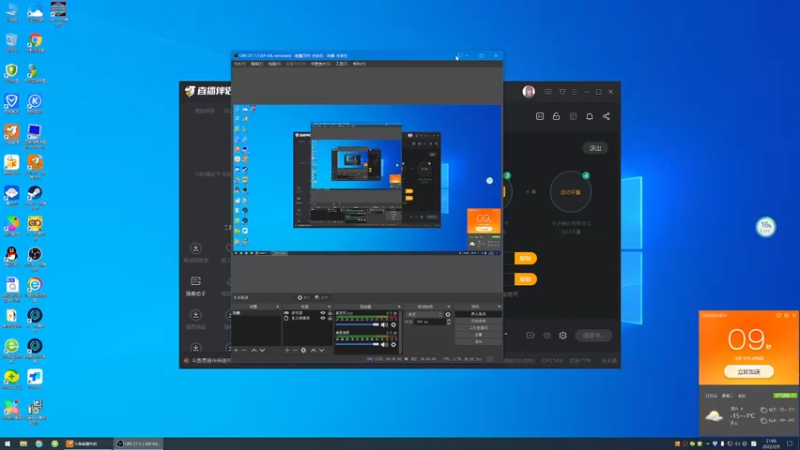Click the bell notification icon in companion toolbar
800x450 pixels.
589,116
